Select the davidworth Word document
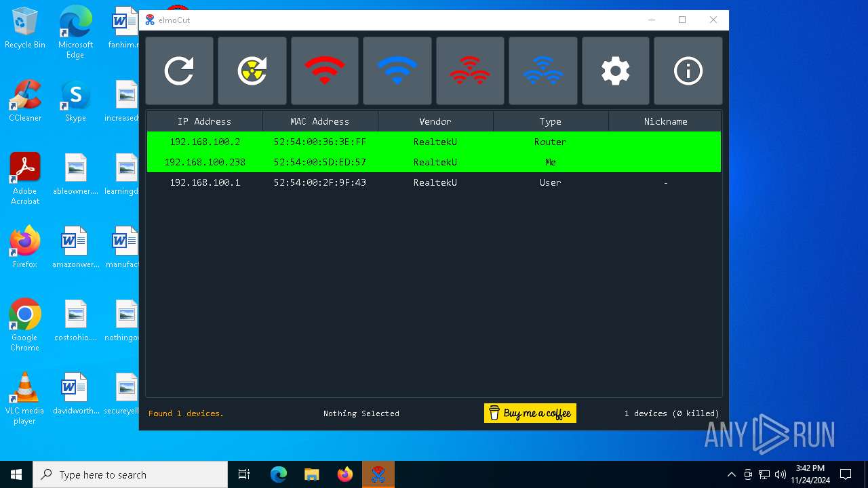Screen dimensions: 868x488 [75, 393]
